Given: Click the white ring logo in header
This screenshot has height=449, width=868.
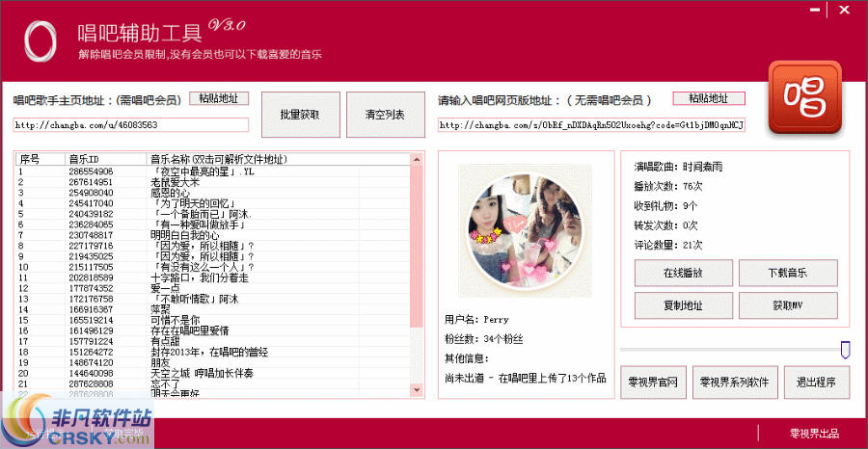Looking at the screenshot, I should point(40,40).
